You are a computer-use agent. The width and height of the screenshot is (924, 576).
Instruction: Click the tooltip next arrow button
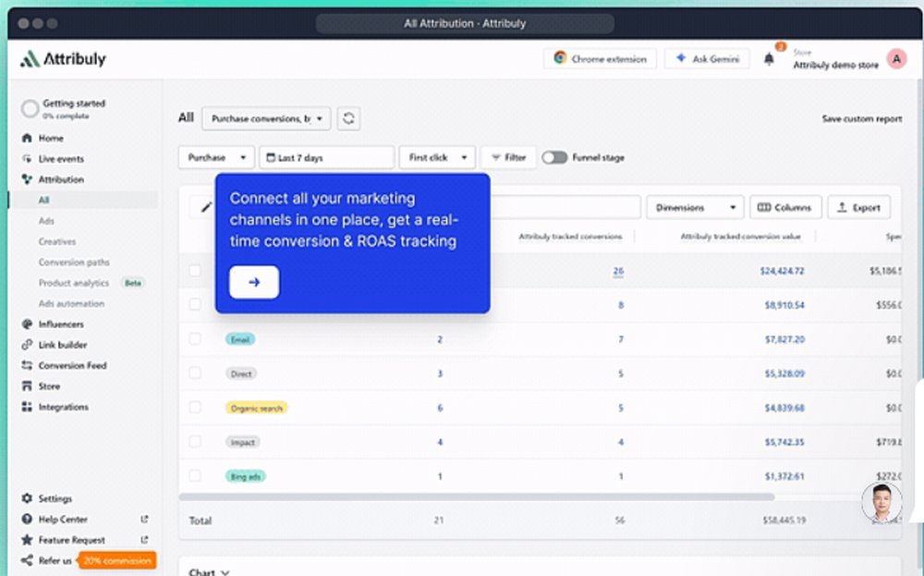point(254,282)
